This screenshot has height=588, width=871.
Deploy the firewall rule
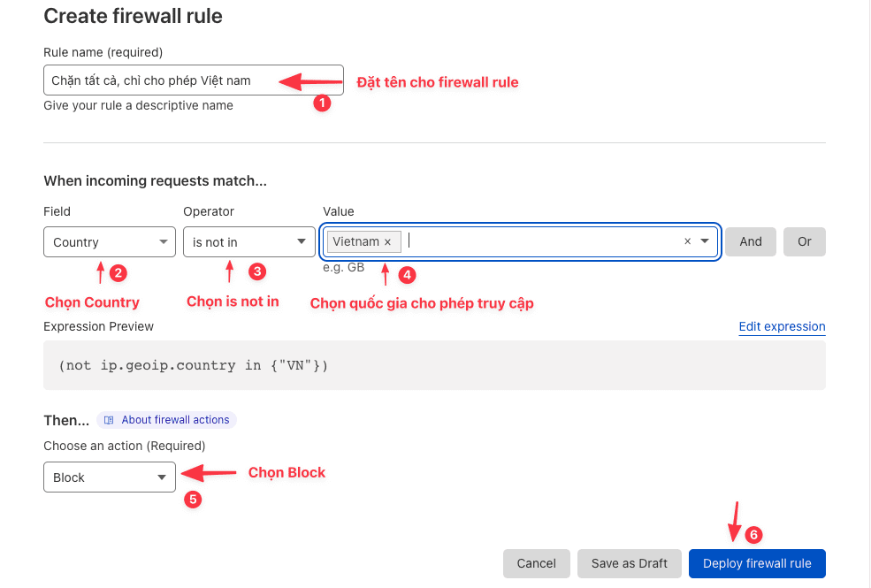(757, 563)
